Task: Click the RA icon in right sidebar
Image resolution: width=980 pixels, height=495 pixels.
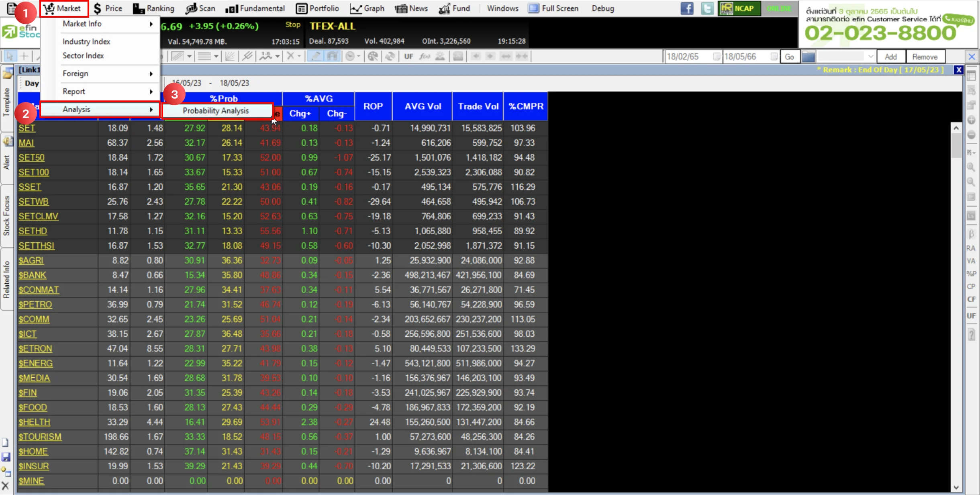Action: pos(971,248)
